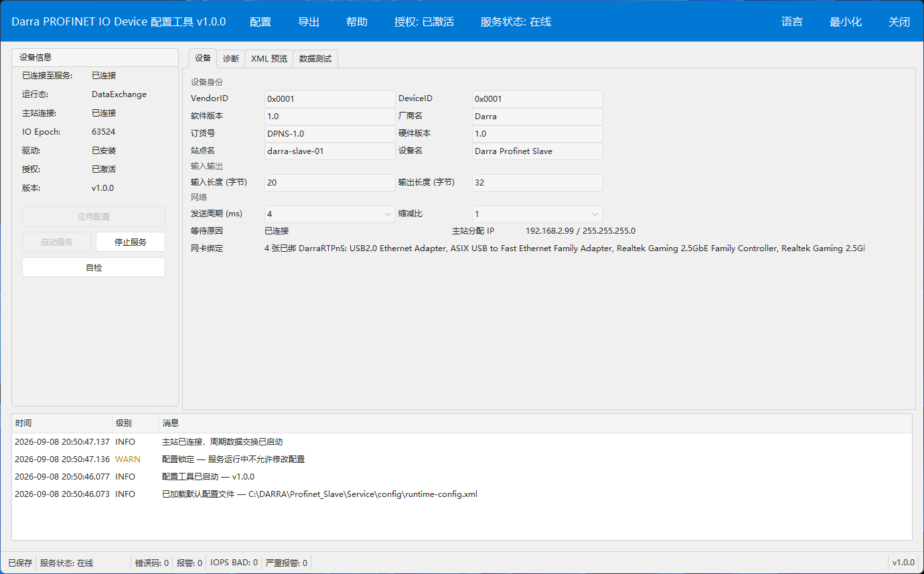This screenshot has width=924, height=574.
Task: Click the 授权: 已激活 header item
Action: [425, 22]
